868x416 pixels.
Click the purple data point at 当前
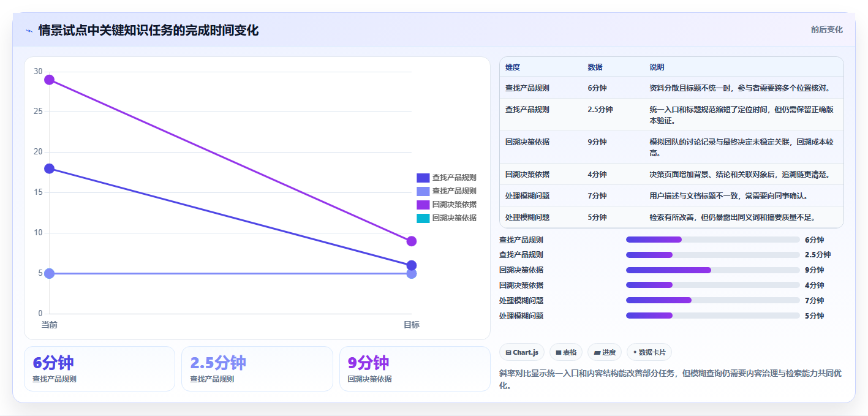[x=50, y=80]
